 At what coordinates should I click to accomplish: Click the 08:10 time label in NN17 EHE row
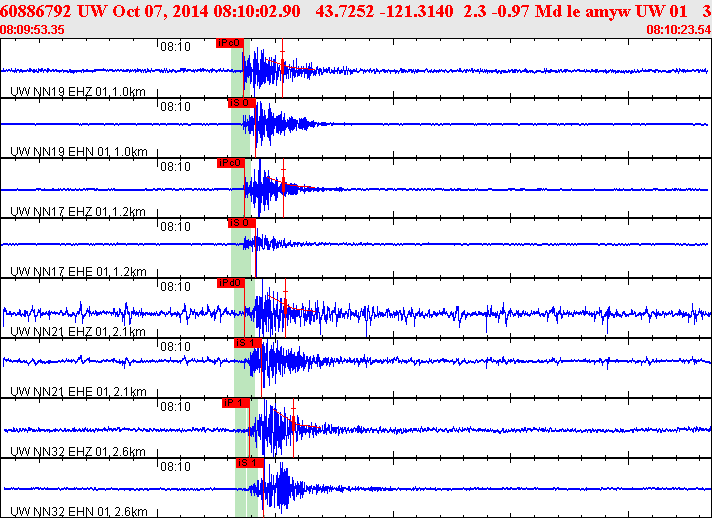pos(175,227)
